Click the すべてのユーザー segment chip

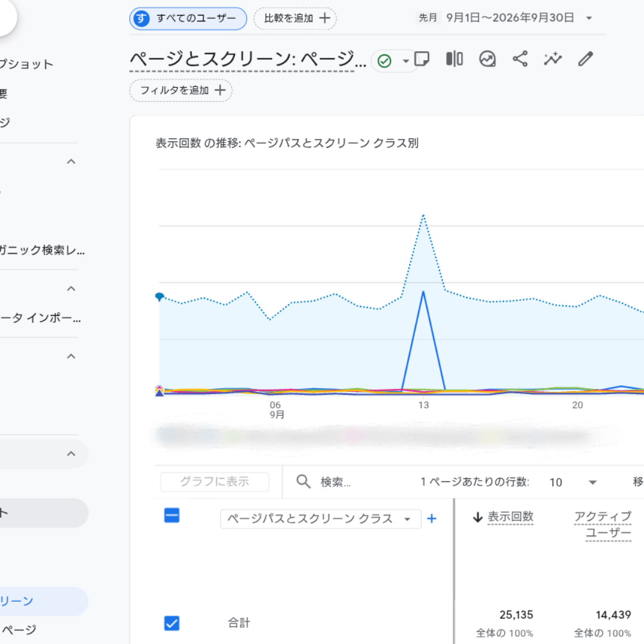[x=188, y=18]
